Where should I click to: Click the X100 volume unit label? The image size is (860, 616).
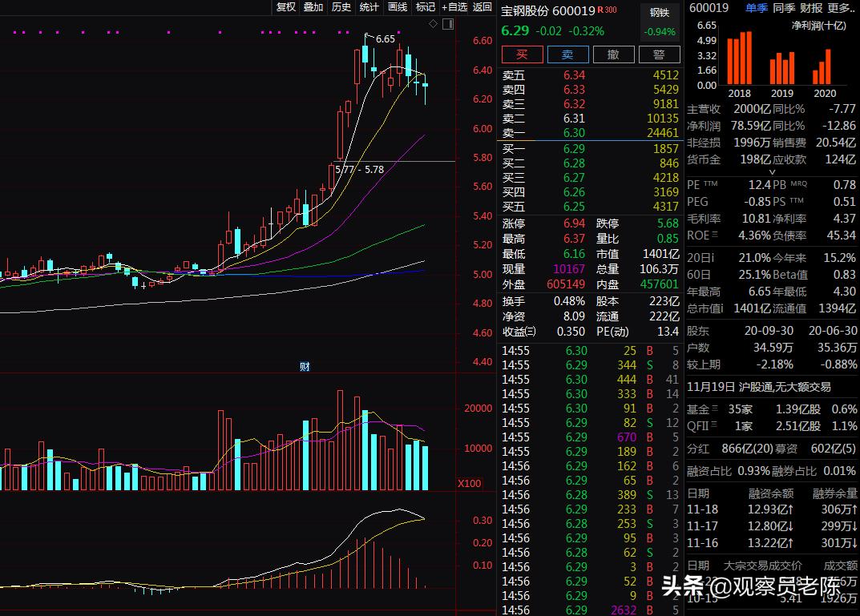(470, 483)
